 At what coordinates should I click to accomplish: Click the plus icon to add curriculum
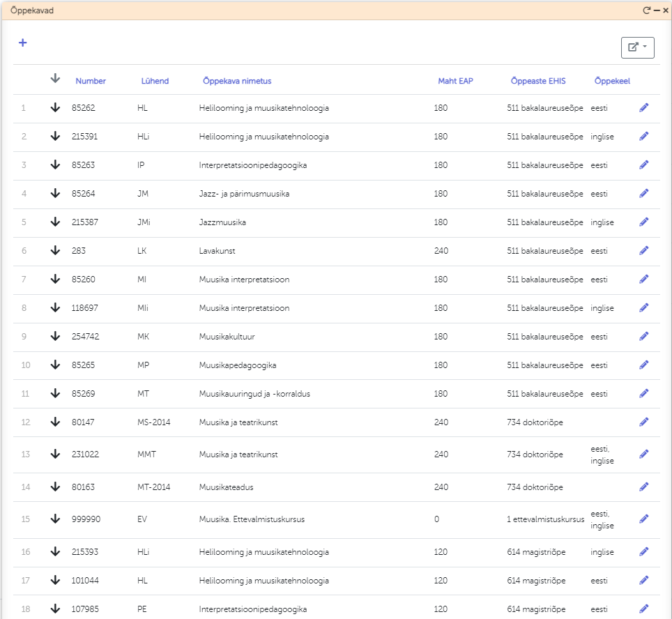click(22, 43)
